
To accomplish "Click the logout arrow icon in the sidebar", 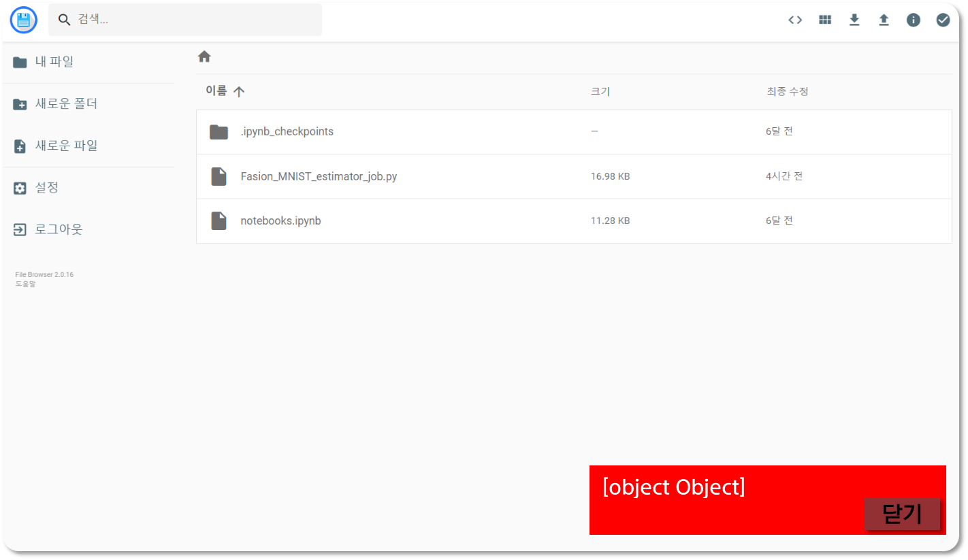I will [20, 230].
